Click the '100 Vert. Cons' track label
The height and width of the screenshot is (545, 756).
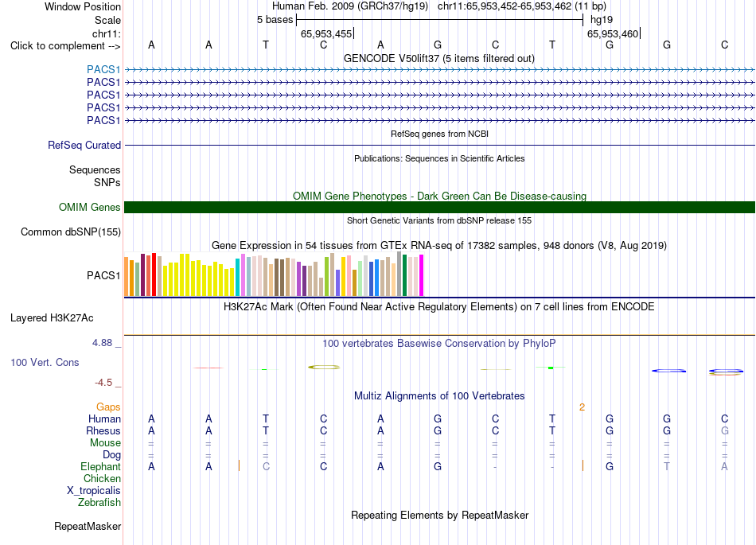[45, 362]
